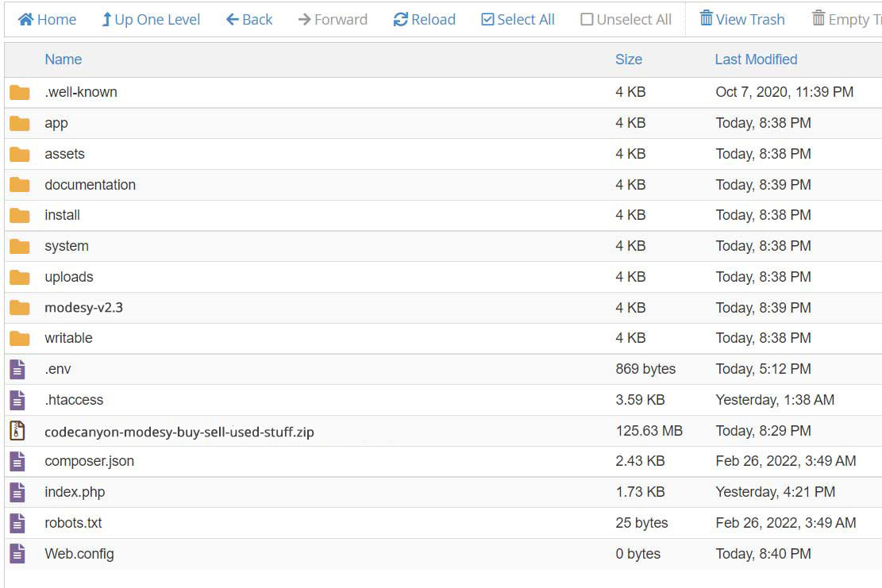Click the modesy-v2.3 folder icon
The height and width of the screenshot is (588, 882).
[x=19, y=308]
